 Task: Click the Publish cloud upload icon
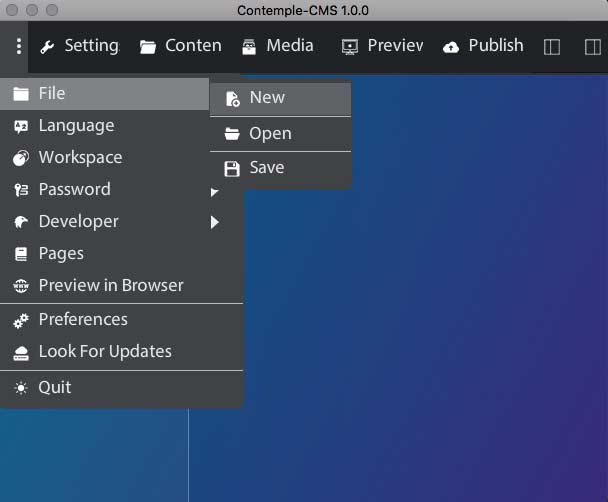(x=450, y=47)
